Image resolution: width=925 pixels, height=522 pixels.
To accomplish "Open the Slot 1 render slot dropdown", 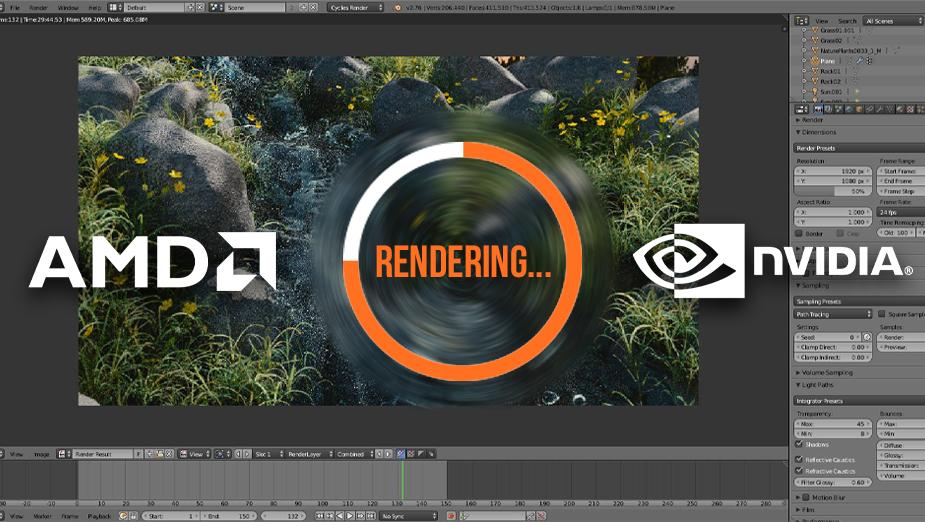I will [269, 454].
